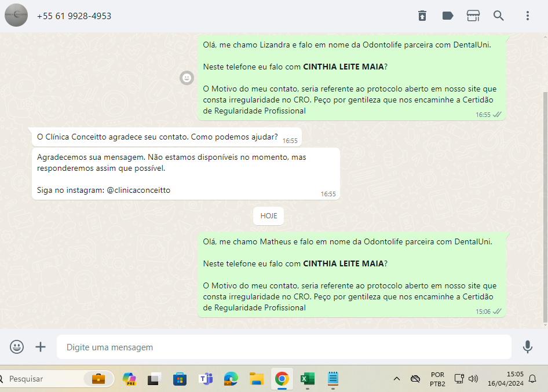Screen dimensions: 548x392
Task: Open clock showing 15:05 16/04/2024
Action: [506, 379]
